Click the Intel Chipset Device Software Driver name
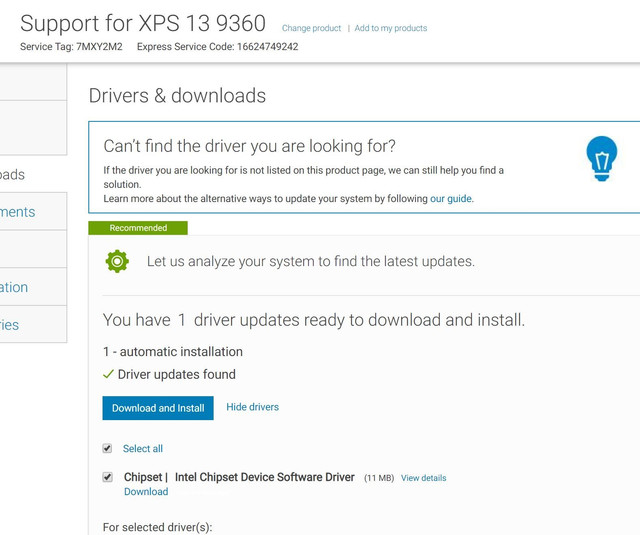Viewport: 640px width, 535px height. 264,477
